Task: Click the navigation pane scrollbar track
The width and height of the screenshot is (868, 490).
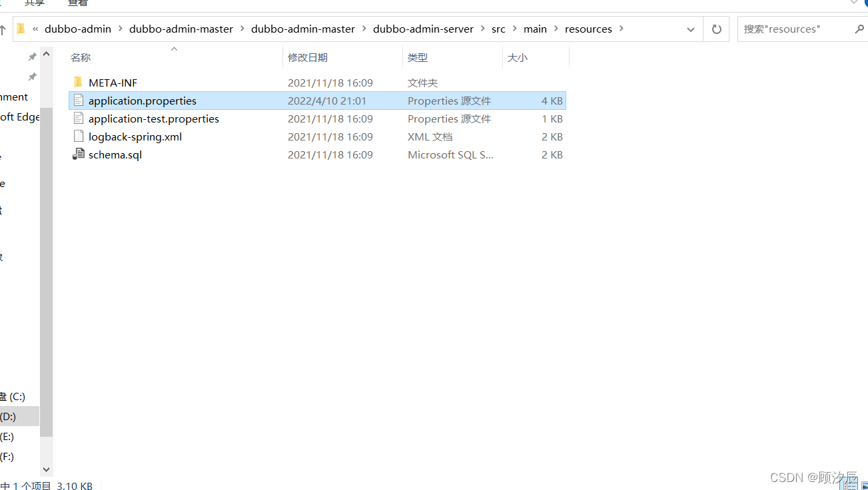Action: (46, 261)
